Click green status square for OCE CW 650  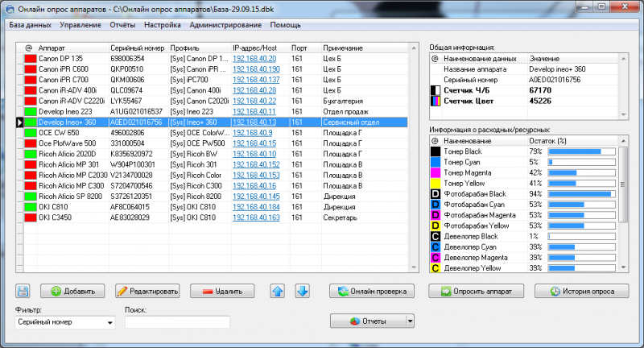[x=31, y=133]
